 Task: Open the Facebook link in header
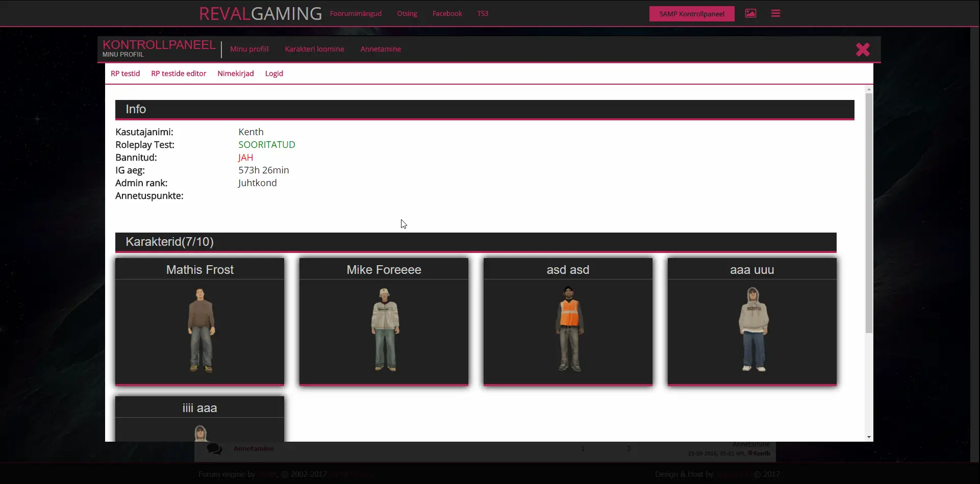point(447,13)
